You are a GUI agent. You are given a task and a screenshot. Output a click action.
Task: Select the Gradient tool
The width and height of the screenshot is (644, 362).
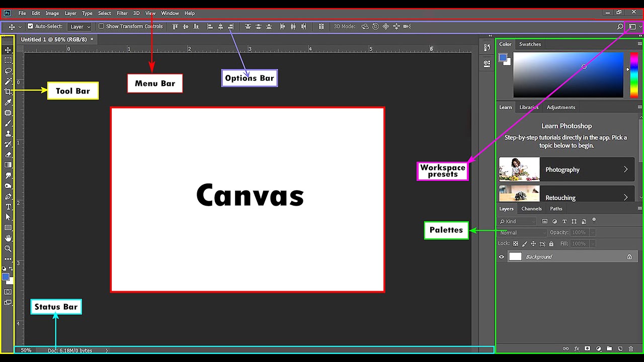pos(8,165)
